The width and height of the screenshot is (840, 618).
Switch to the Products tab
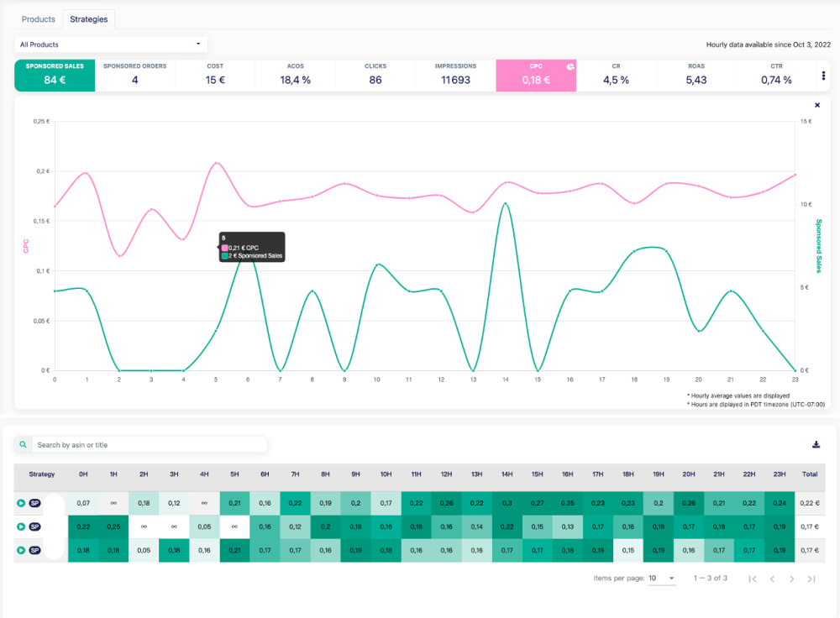coord(39,18)
